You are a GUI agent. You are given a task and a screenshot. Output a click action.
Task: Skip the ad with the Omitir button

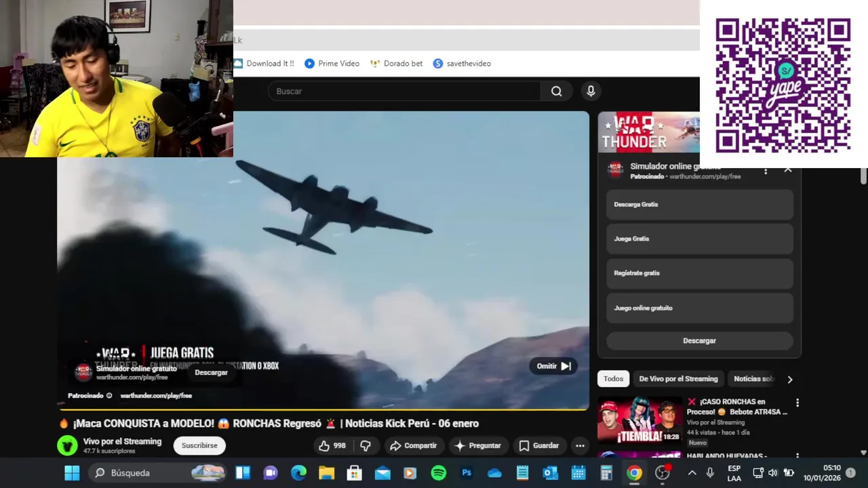point(553,366)
